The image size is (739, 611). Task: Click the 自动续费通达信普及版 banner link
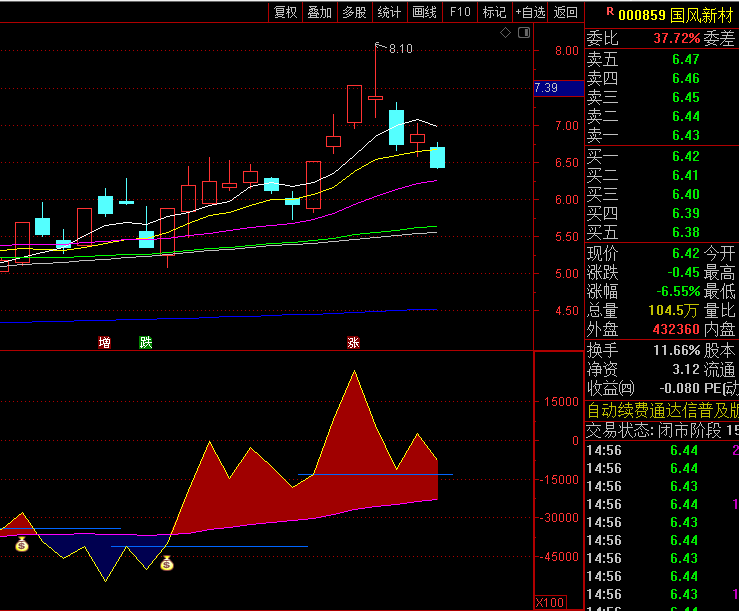[x=662, y=411]
